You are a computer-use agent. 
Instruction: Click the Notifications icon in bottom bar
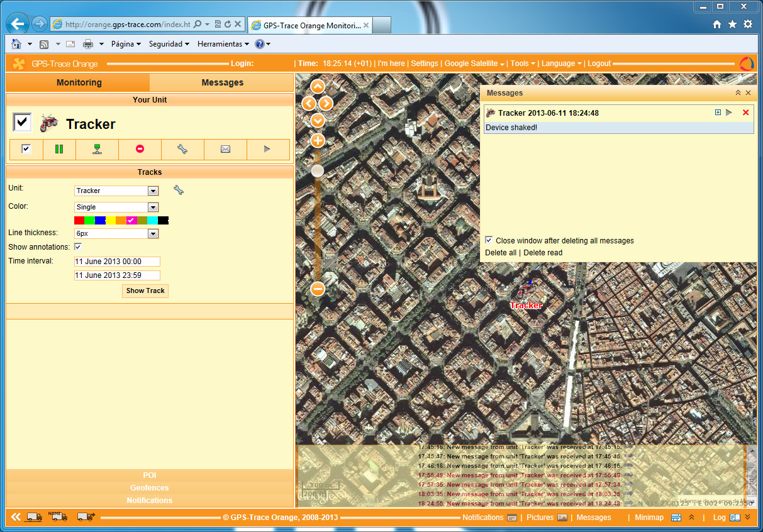pyautogui.click(x=512, y=518)
